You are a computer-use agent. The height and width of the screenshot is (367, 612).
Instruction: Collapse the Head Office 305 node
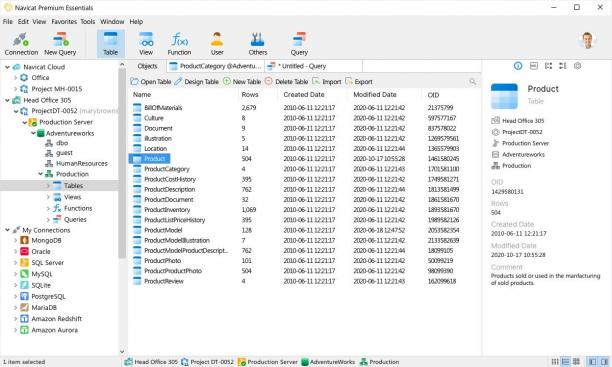pos(7,100)
